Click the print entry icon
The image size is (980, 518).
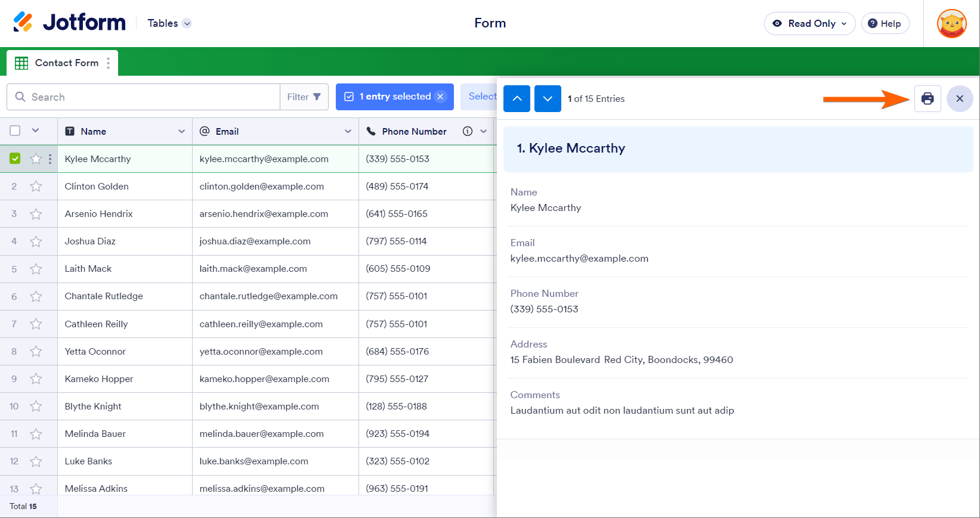click(x=927, y=98)
